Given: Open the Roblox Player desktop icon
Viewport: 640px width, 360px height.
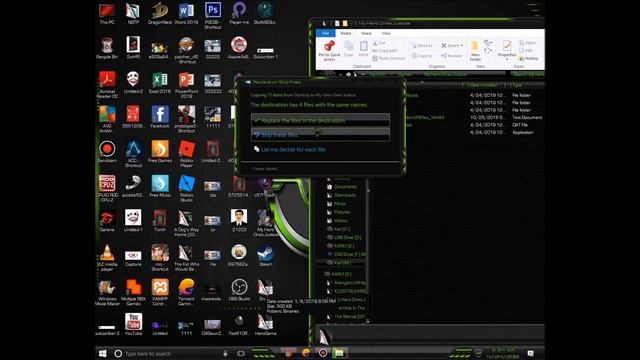Looking at the screenshot, I should [x=186, y=154].
